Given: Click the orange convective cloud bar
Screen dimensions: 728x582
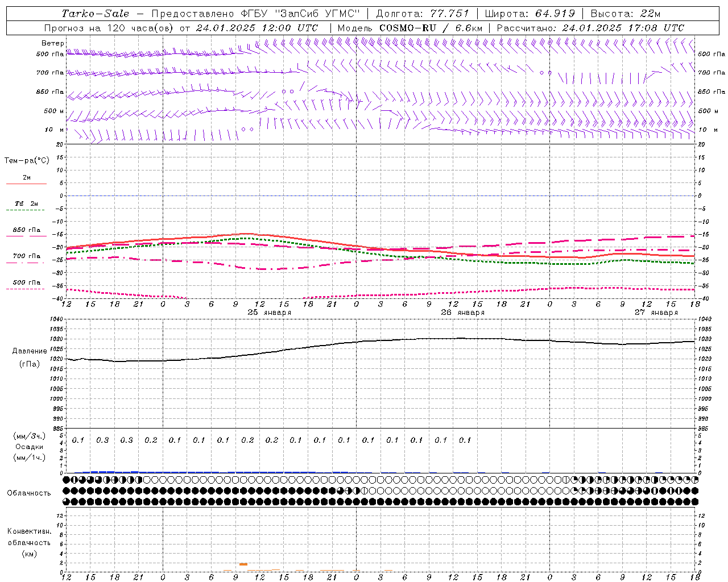Looking at the screenshot, I should coord(243,564).
